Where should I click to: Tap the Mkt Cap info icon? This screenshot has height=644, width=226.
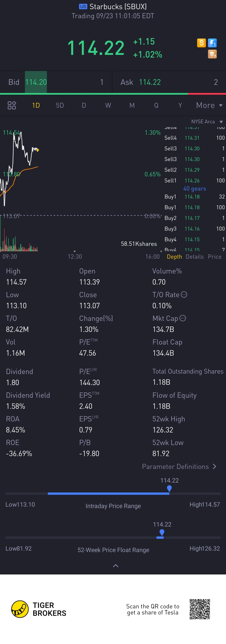(x=183, y=318)
